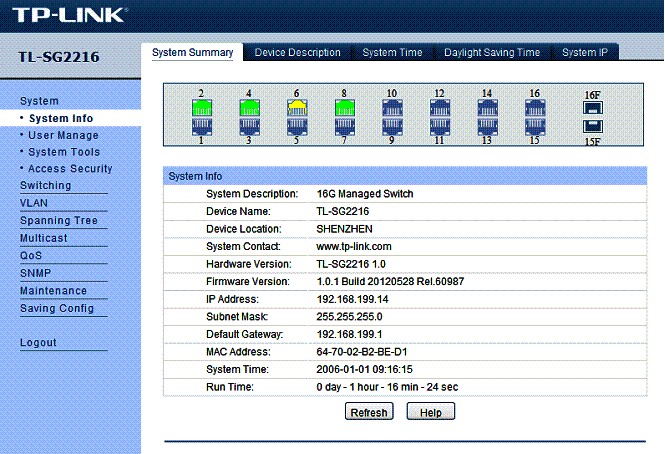
Task: Click port 12 icon on switch panel
Action: [x=440, y=108]
